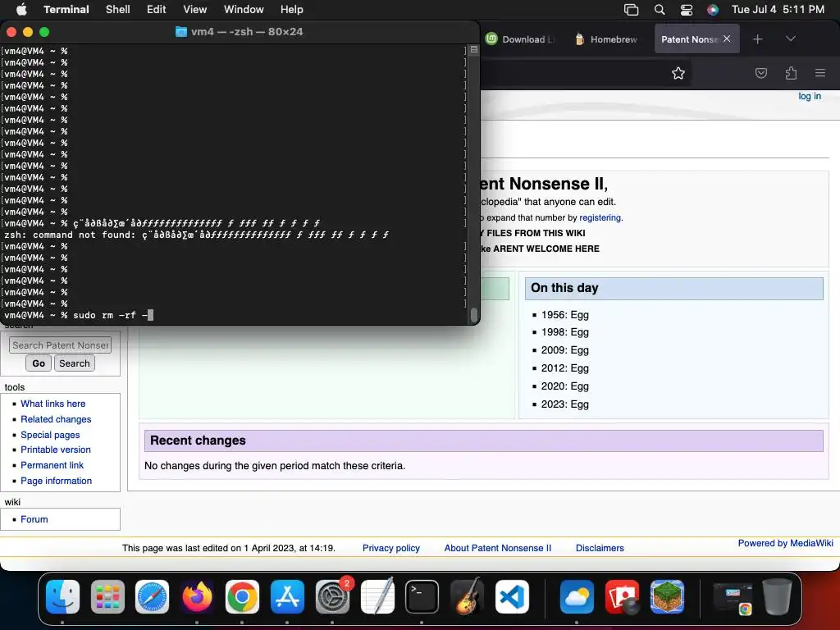The width and height of the screenshot is (840, 630).
Task: Open the Firefox hamburger menu
Action: click(820, 73)
